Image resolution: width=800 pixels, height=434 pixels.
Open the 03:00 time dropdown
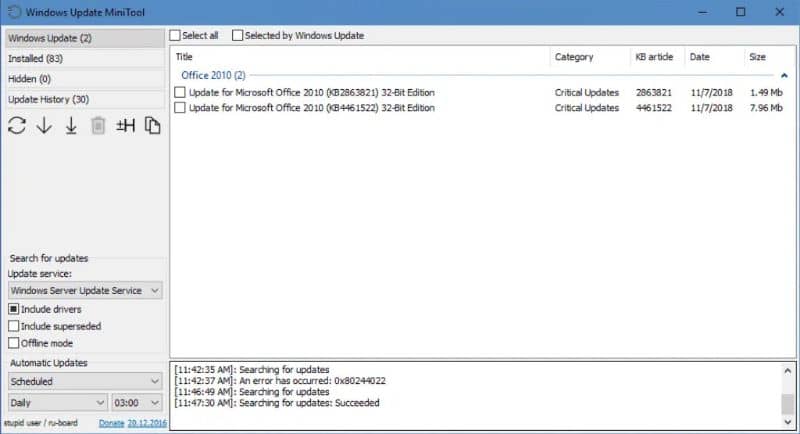pyautogui.click(x=137, y=403)
